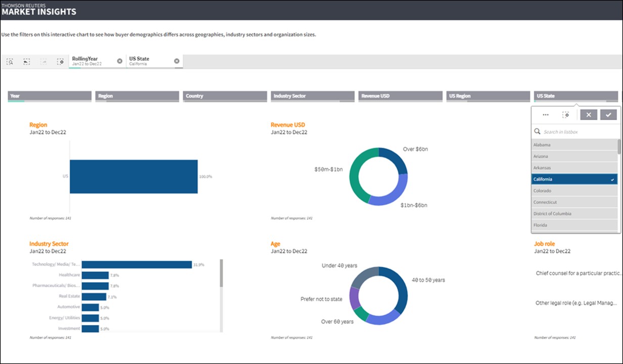This screenshot has height=364, width=623.
Task: Click the US bar in Region chart
Action: (x=133, y=176)
